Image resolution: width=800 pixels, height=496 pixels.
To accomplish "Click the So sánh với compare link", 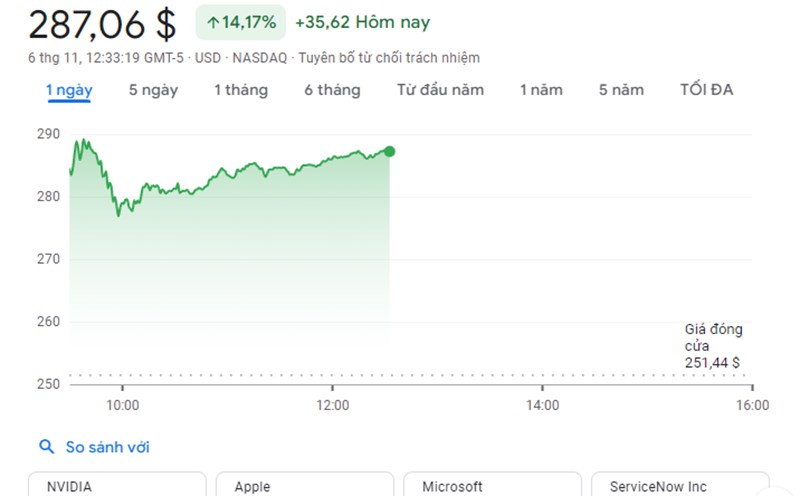I will click(108, 447).
